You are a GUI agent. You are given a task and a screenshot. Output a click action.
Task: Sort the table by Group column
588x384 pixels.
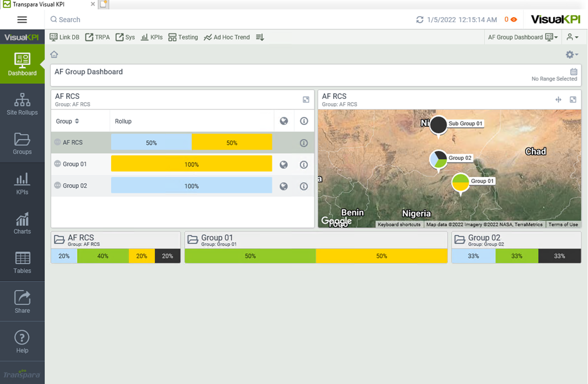click(68, 121)
